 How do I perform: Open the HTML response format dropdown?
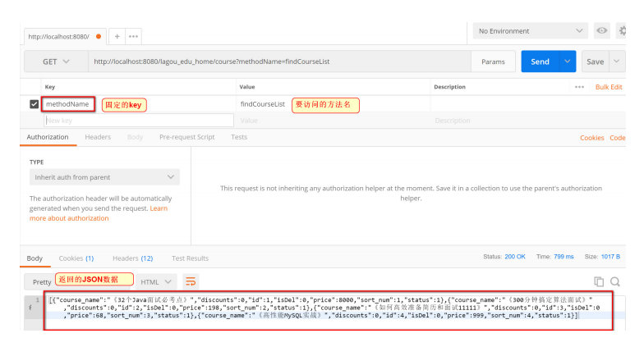(156, 282)
